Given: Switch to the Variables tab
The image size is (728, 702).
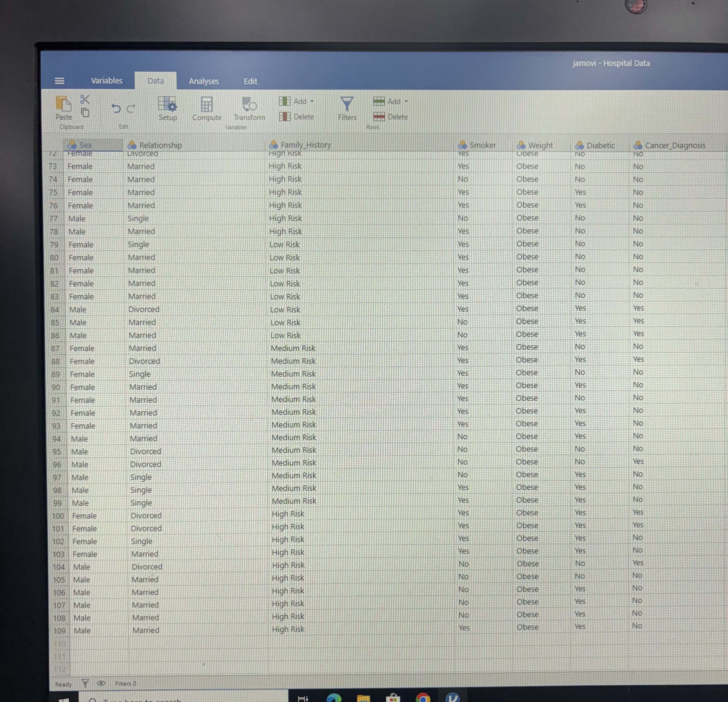Looking at the screenshot, I should [107, 81].
